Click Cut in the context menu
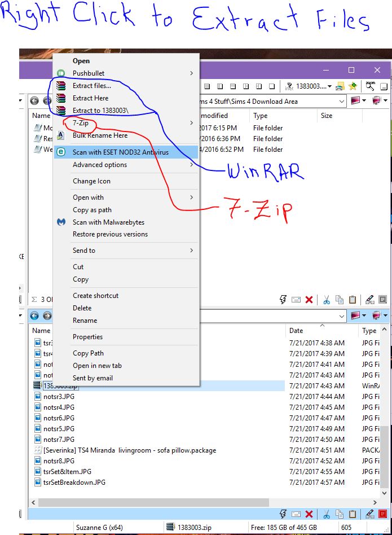 pyautogui.click(x=78, y=267)
